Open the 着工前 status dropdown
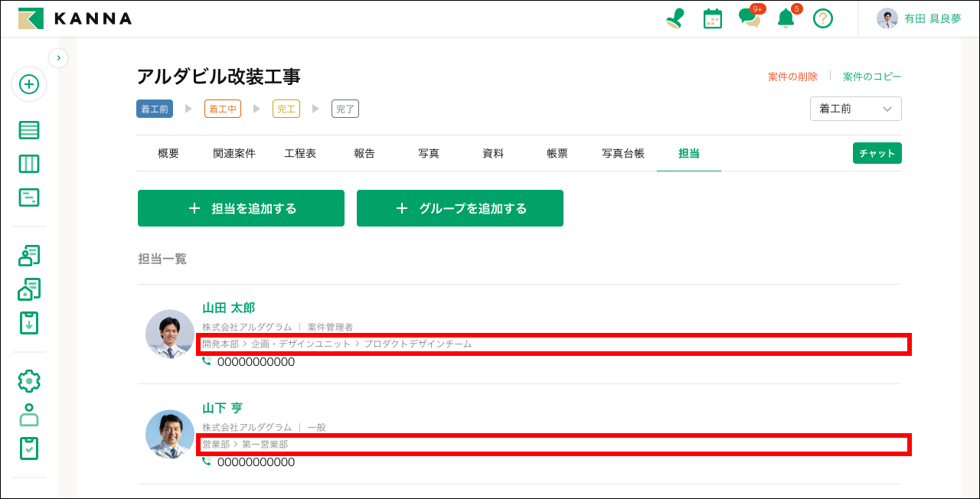The image size is (980, 499). coord(855,109)
